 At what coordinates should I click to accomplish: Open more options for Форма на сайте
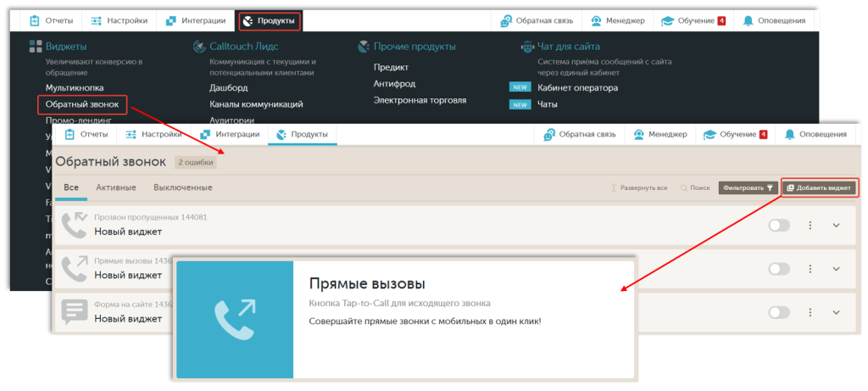click(x=810, y=312)
